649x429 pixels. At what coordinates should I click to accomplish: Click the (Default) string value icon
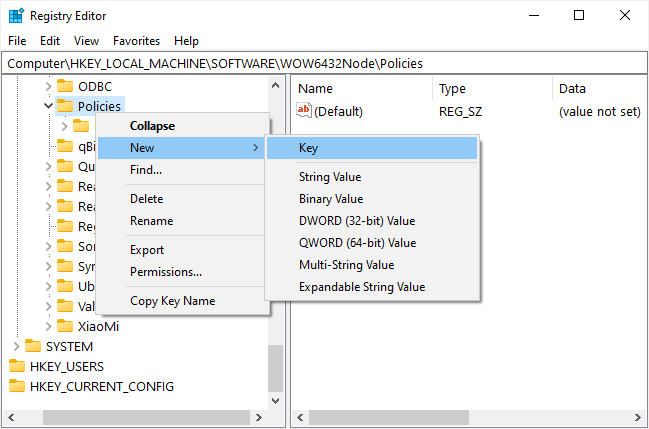point(304,111)
